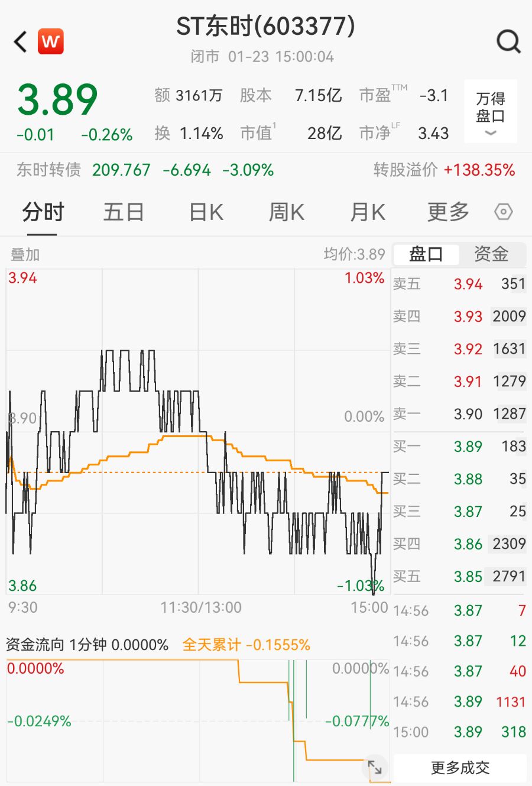
Task: Tap the intraday price chart area
Action: (x=198, y=432)
